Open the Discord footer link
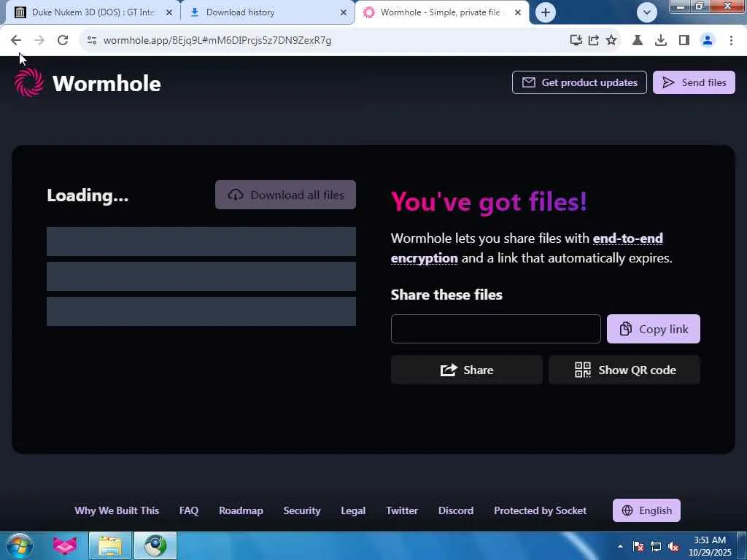The width and height of the screenshot is (747, 560). pyautogui.click(x=455, y=510)
